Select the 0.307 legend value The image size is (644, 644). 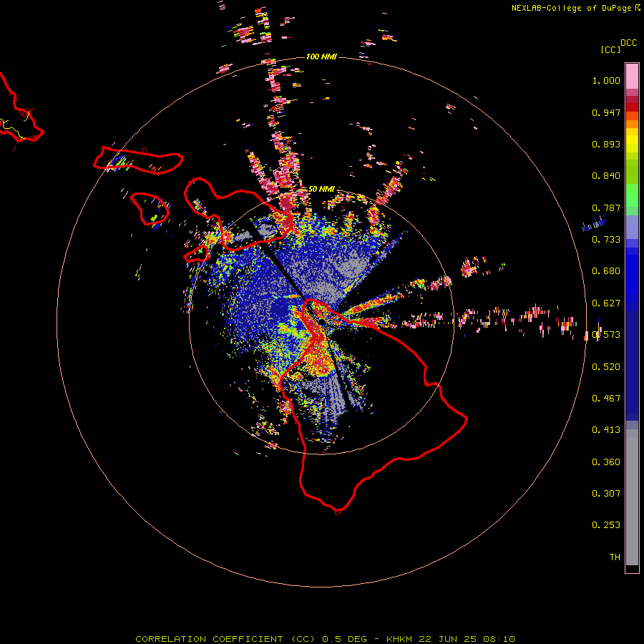pyautogui.click(x=606, y=494)
